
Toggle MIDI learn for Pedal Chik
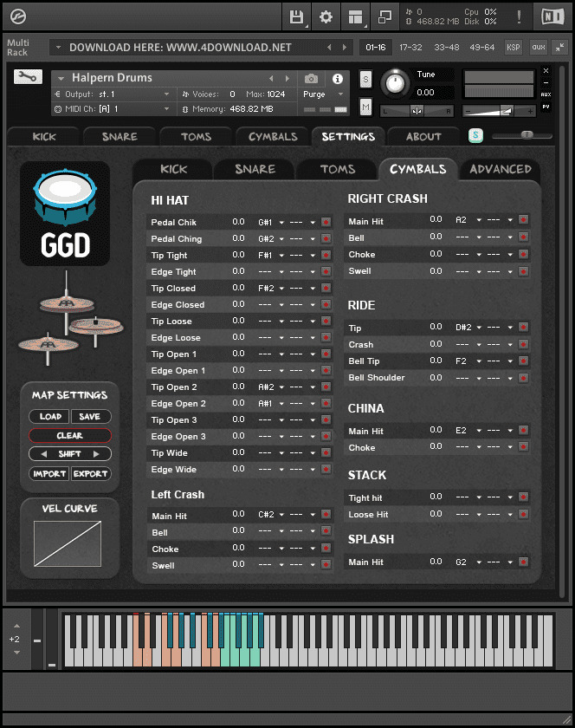point(326,222)
